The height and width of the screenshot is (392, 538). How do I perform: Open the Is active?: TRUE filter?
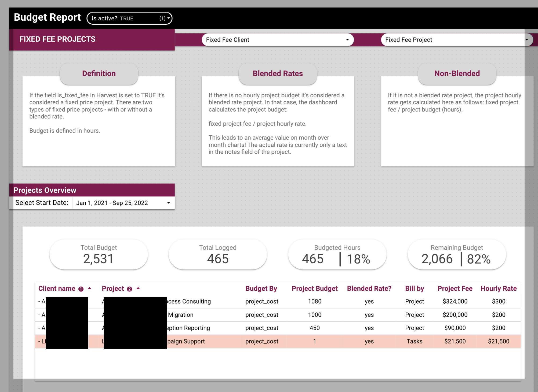(129, 18)
